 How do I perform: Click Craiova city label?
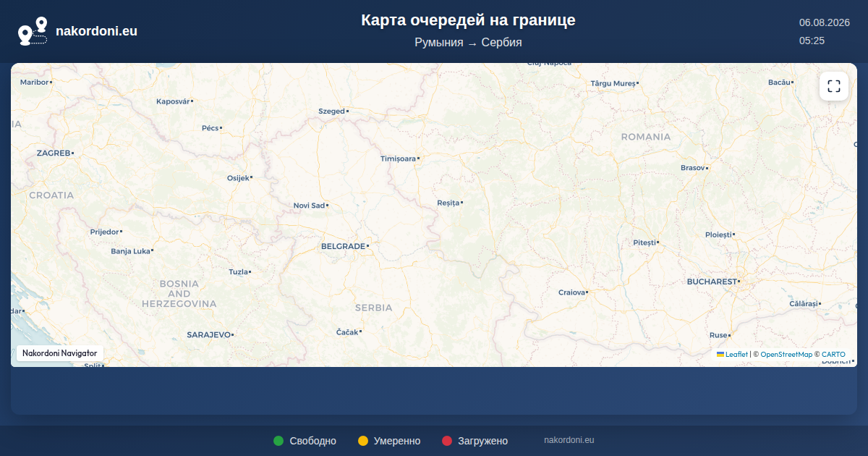571,292
